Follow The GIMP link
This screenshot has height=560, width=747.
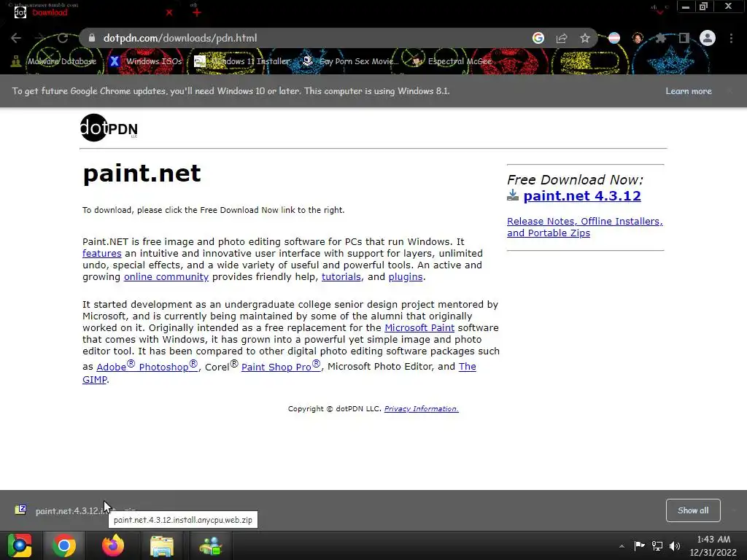(x=279, y=373)
